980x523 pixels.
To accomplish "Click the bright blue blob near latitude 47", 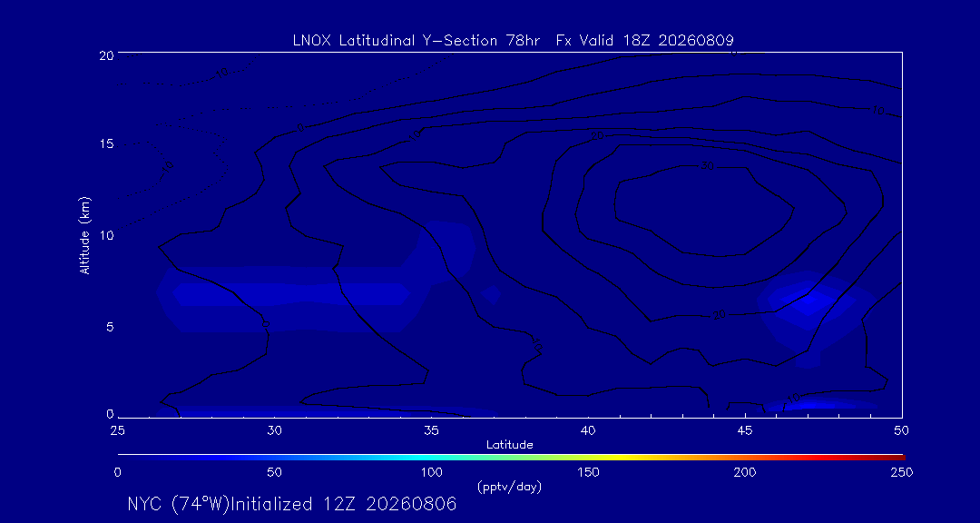I will tap(808, 301).
